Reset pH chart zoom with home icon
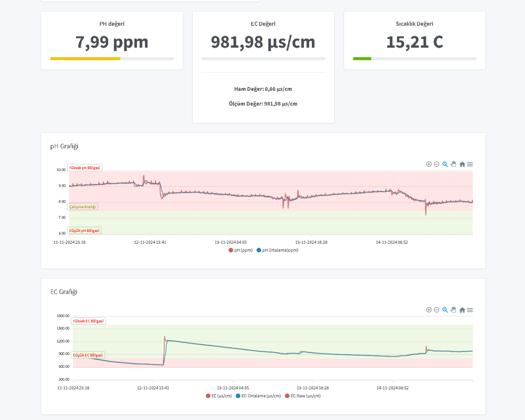525x420 pixels. click(462, 164)
